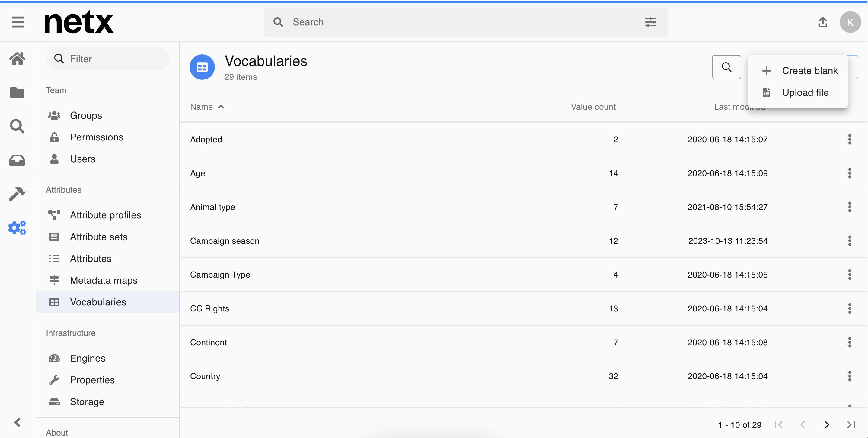868x438 pixels.
Task: Open actions menu for the Adopted row
Action: [850, 139]
